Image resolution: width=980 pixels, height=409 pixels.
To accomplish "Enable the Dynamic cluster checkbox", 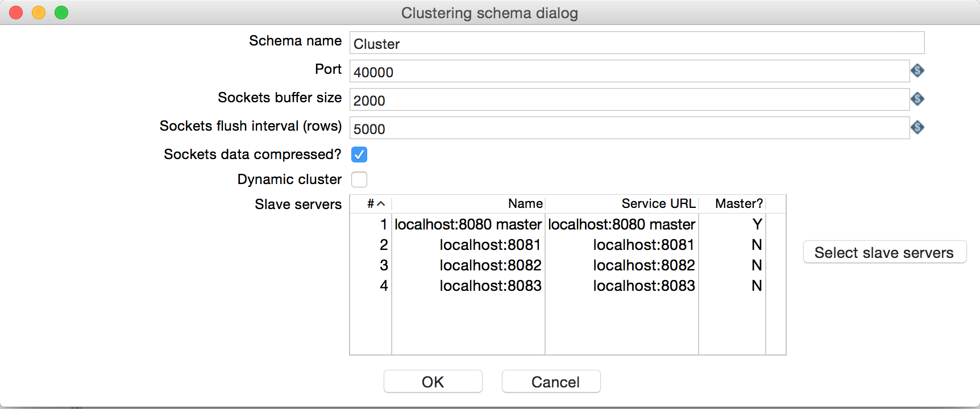I will point(359,180).
